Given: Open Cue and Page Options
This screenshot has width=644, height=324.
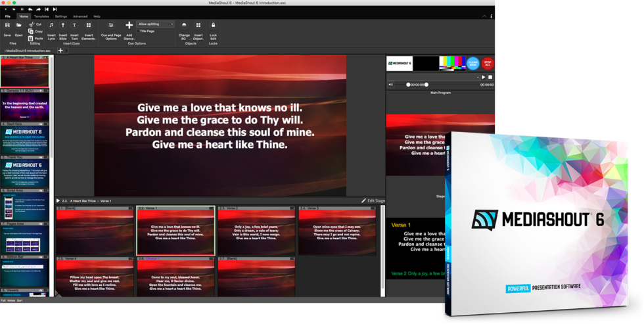Looking at the screenshot, I should tap(111, 30).
